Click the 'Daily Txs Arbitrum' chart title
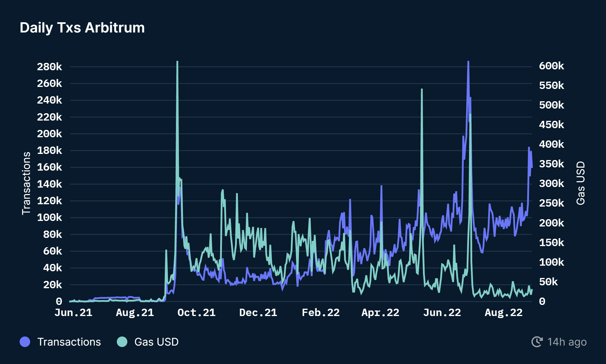This screenshot has height=364, width=606. tap(82, 28)
